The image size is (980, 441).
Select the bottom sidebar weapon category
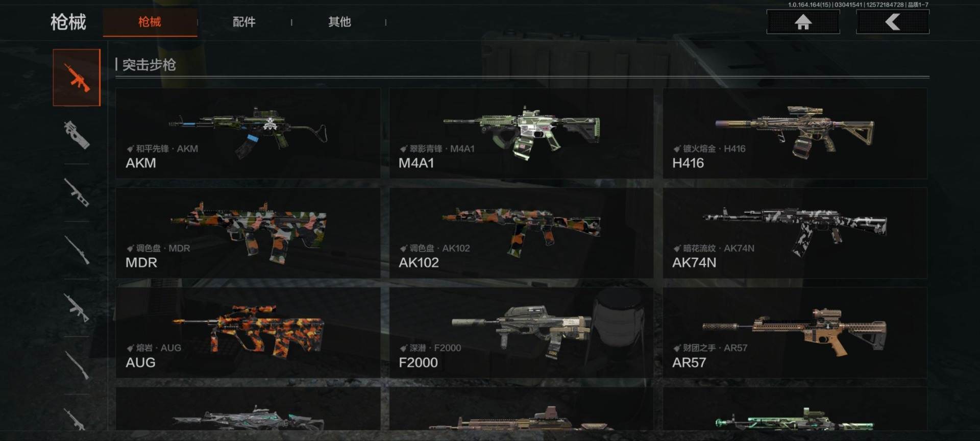77,419
